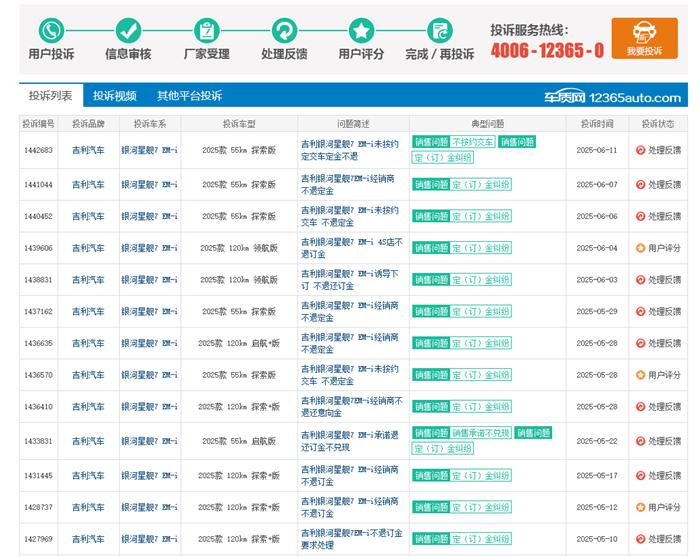Click 销售问题 tag in row 1431445
Screen dimensions: 700x557
tap(431, 475)
